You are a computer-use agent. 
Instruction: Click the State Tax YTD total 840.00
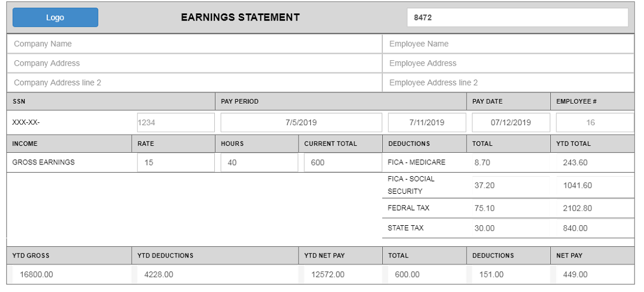594,228
